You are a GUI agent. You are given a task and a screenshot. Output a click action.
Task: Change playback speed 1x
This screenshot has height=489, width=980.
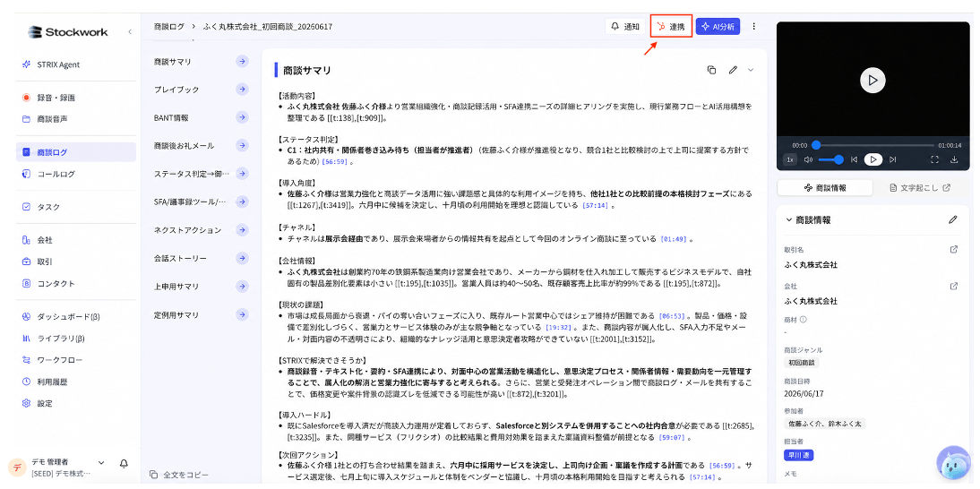pos(790,160)
